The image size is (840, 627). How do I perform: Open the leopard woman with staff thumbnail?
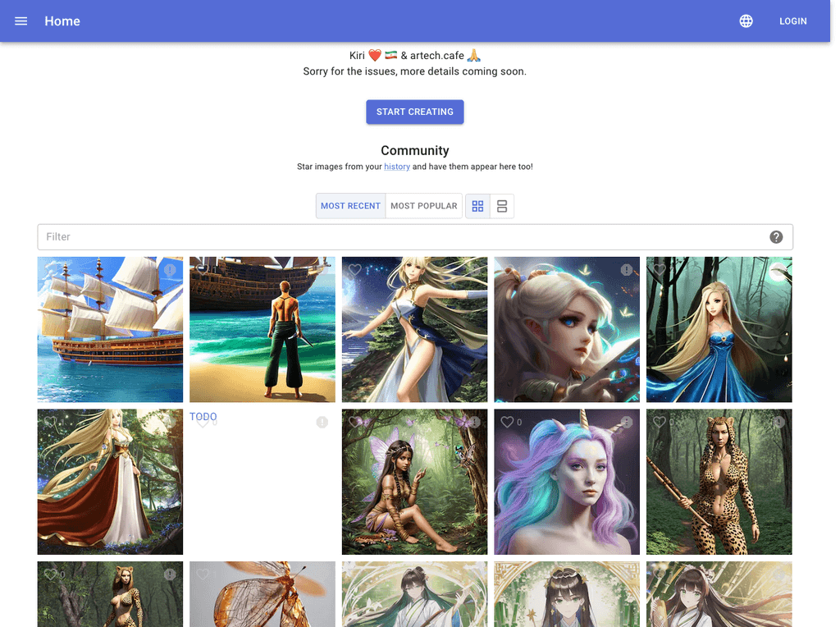pyautogui.click(x=719, y=482)
